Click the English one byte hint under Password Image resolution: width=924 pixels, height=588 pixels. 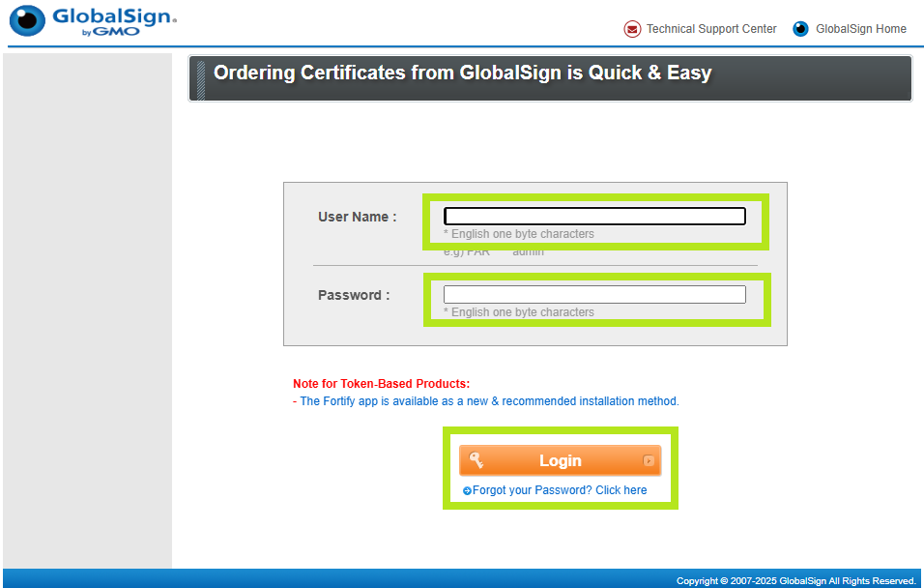(x=519, y=312)
